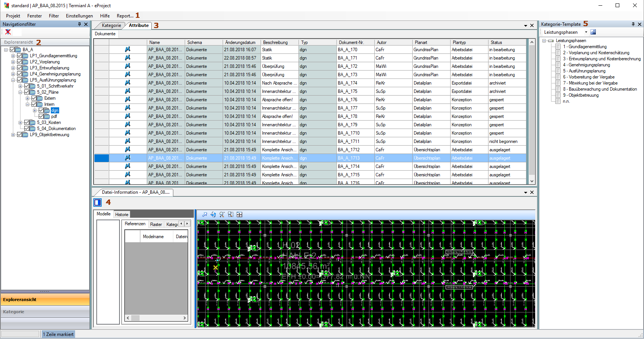This screenshot has height=339, width=644.
Task: Toggle the 5_02_Pläne checkbox
Action: (27, 92)
